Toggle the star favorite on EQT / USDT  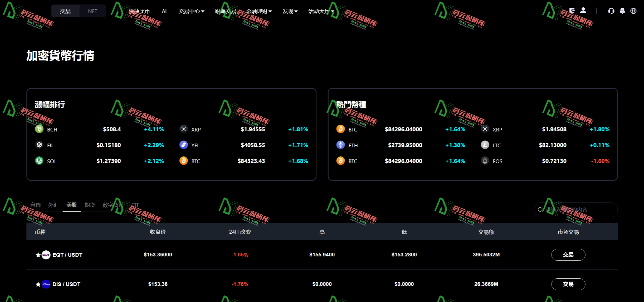coord(38,255)
